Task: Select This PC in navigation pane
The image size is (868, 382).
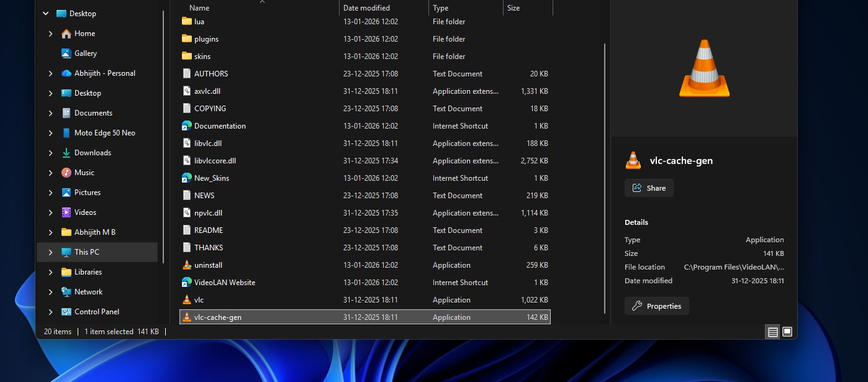Action: [97, 252]
